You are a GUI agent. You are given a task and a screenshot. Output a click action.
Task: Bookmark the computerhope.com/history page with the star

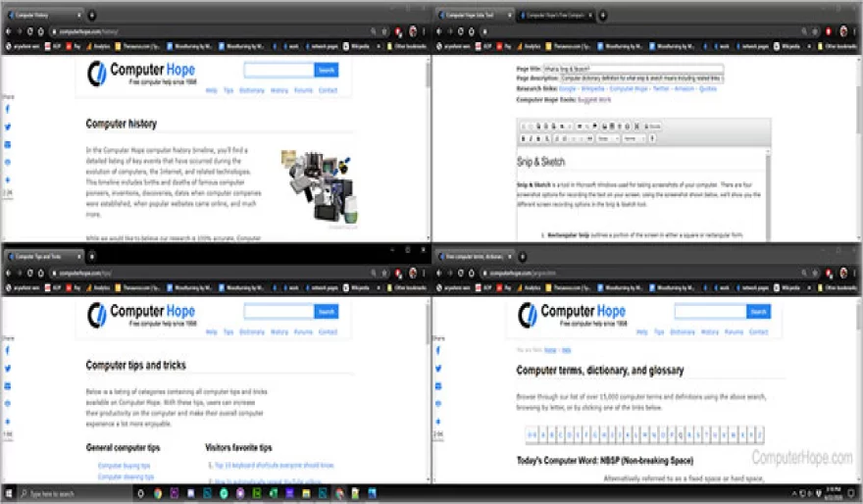[384, 32]
